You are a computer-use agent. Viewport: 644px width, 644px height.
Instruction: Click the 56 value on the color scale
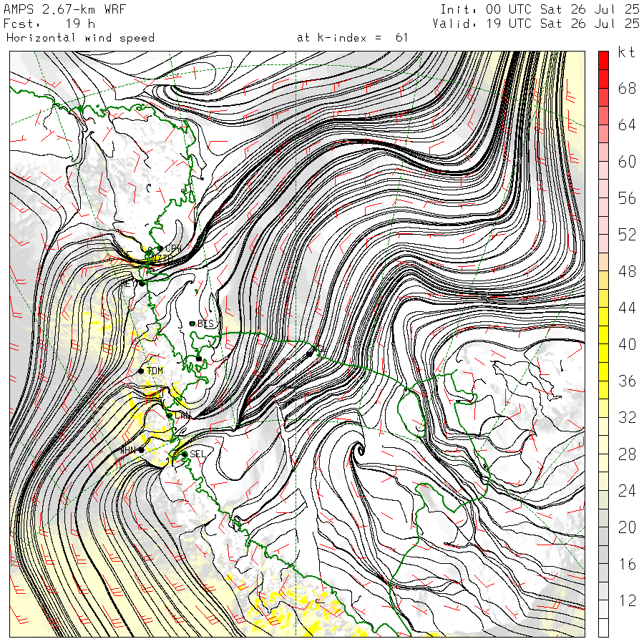[627, 198]
